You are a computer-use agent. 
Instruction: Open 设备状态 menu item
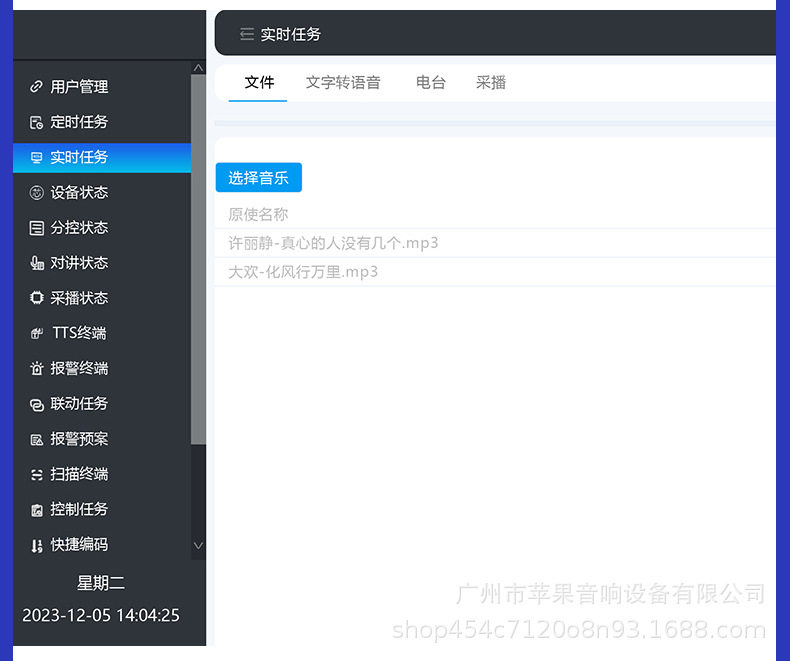click(102, 192)
